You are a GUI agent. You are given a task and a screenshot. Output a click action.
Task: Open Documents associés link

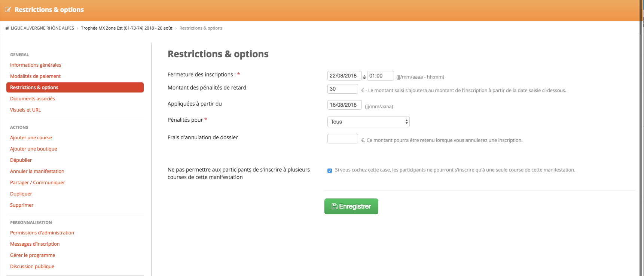point(33,98)
